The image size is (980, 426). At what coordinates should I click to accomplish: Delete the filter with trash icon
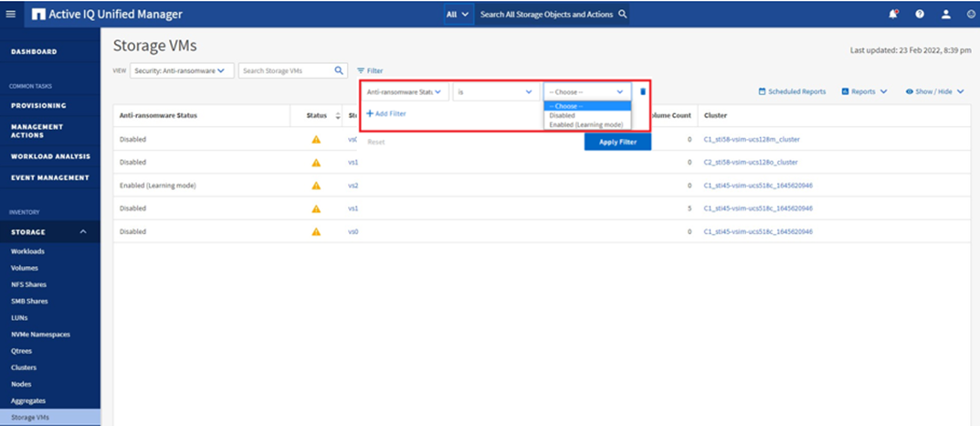point(643,91)
